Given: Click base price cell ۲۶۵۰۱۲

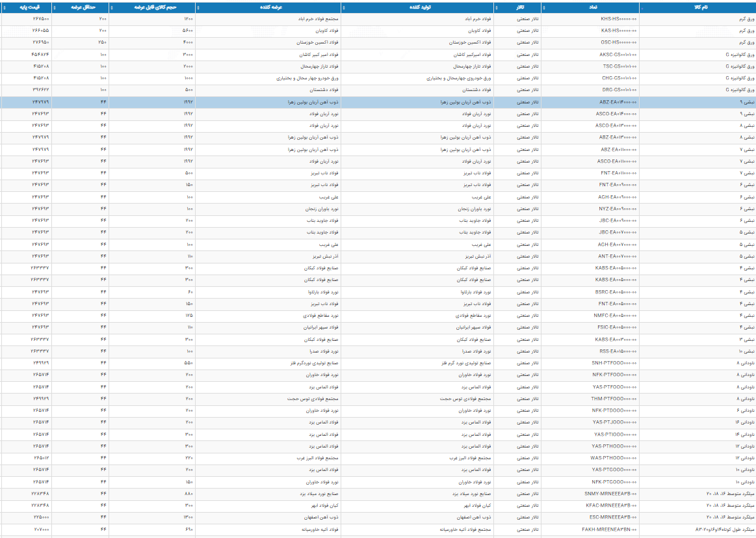Looking at the screenshot, I should pos(27,458).
